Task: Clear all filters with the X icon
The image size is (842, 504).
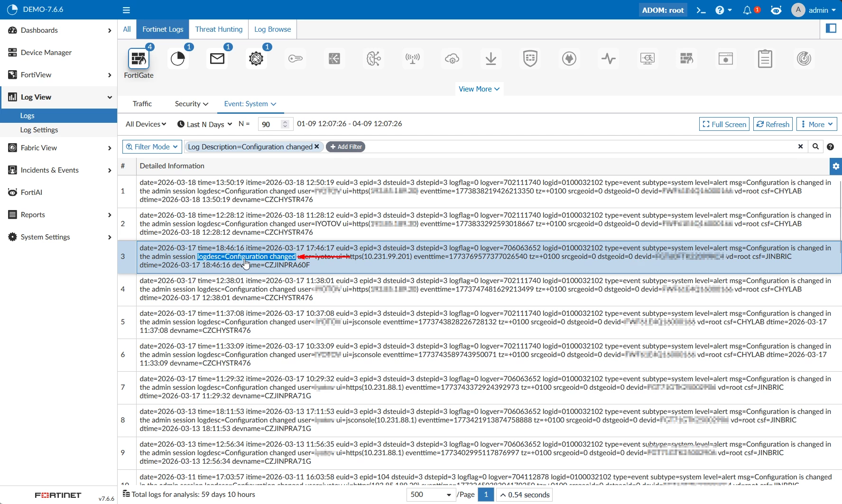Action: 800,147
